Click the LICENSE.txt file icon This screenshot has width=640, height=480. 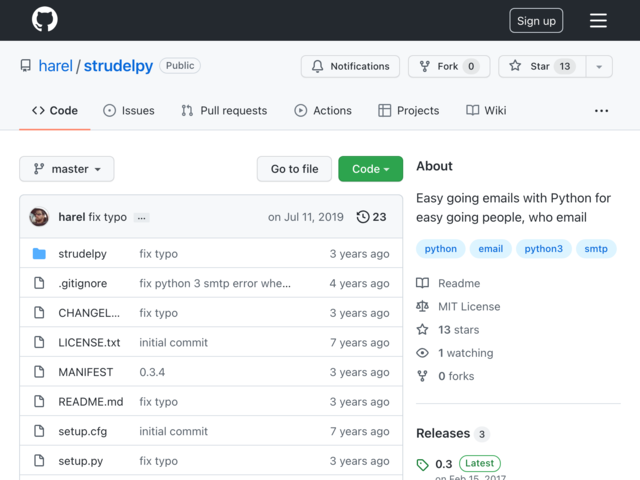coord(39,342)
